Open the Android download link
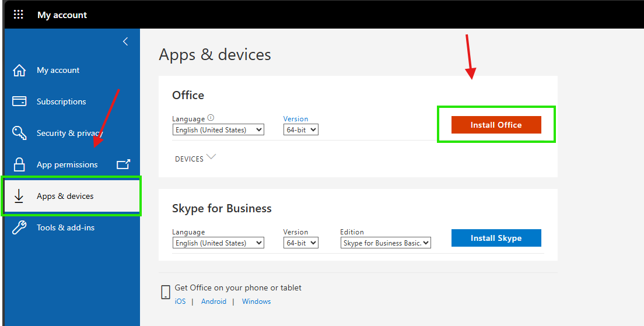The image size is (644, 326). point(213,302)
